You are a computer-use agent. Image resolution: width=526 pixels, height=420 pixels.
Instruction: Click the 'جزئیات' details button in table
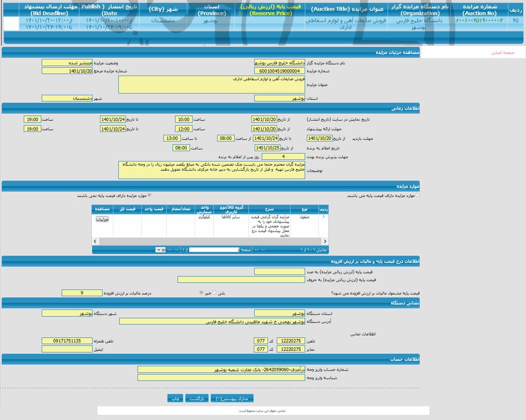[x=102, y=219]
